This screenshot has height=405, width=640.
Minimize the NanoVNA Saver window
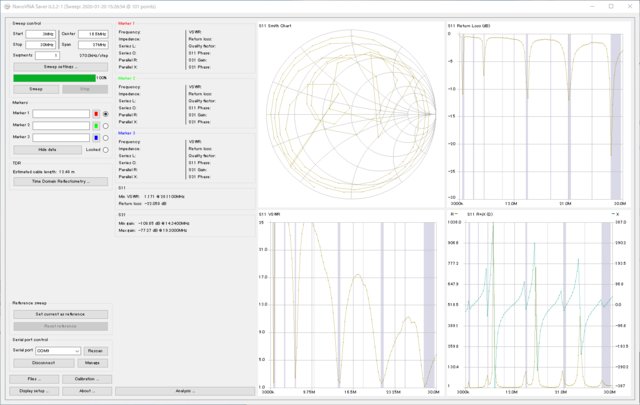593,7
